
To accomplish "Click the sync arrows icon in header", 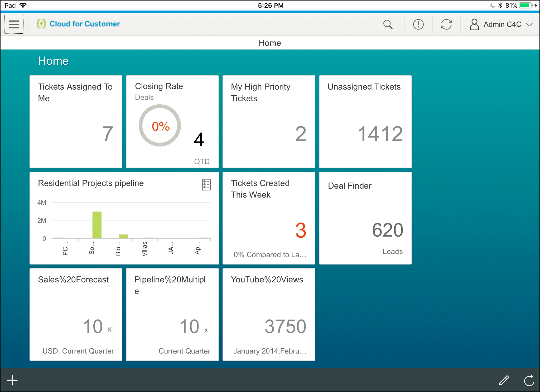I will (446, 24).
